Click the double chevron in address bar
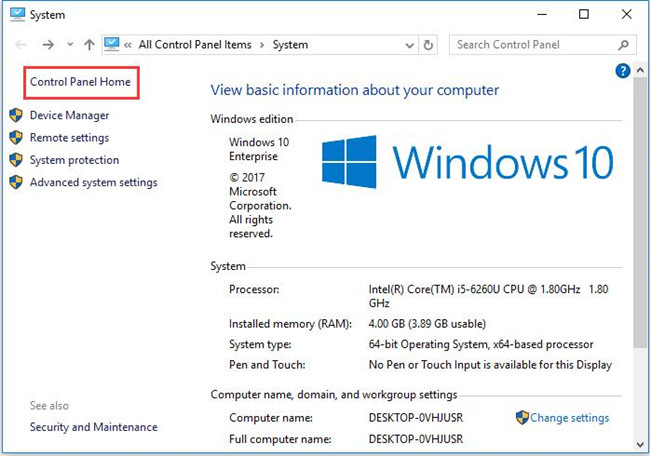This screenshot has width=650, height=456. pyautogui.click(x=128, y=45)
